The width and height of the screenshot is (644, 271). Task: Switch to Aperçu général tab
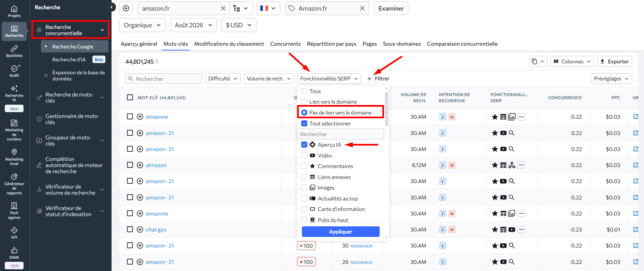[x=139, y=44]
